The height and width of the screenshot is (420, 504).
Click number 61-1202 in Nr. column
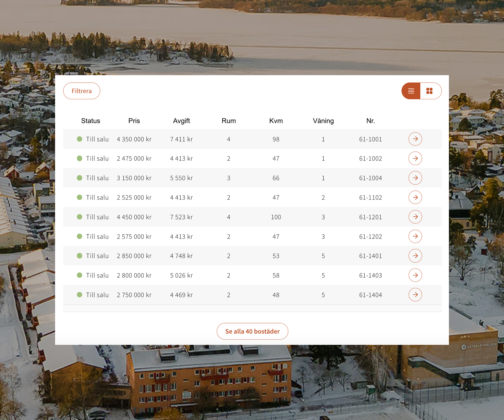click(x=370, y=237)
